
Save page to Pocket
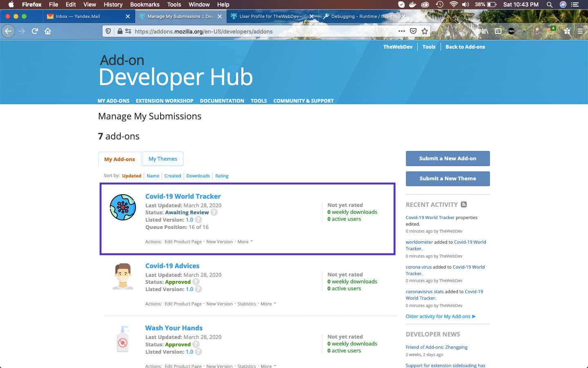click(413, 31)
